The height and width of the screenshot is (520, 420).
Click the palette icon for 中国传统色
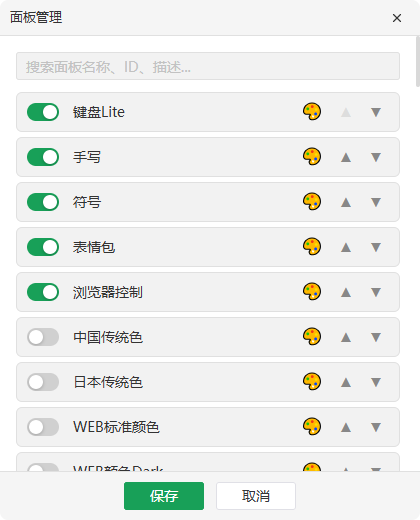[312, 337]
